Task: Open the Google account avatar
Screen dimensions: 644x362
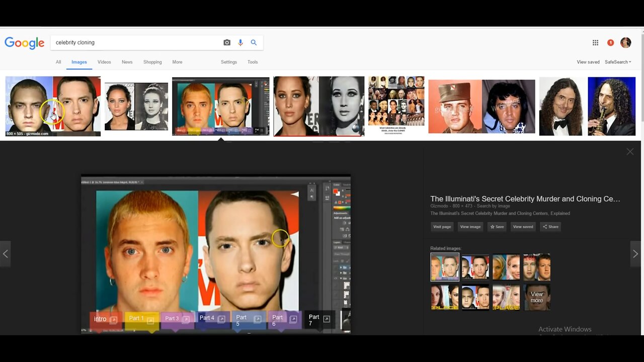Action: pos(625,43)
